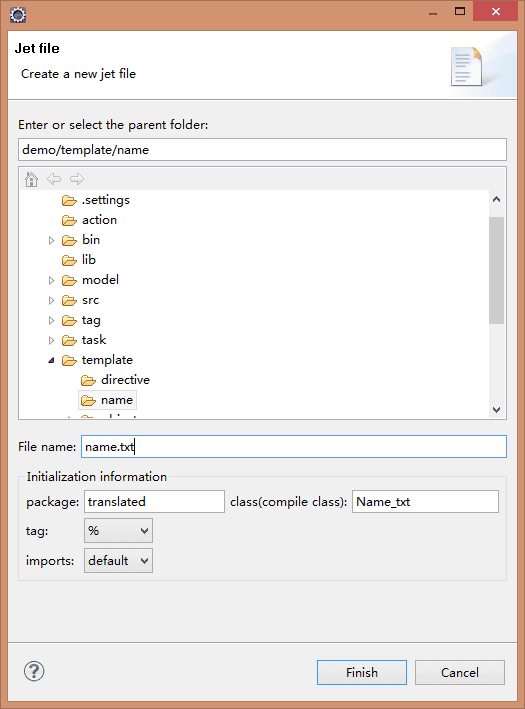Select the .settings folder icon
525x709 pixels.
point(69,200)
